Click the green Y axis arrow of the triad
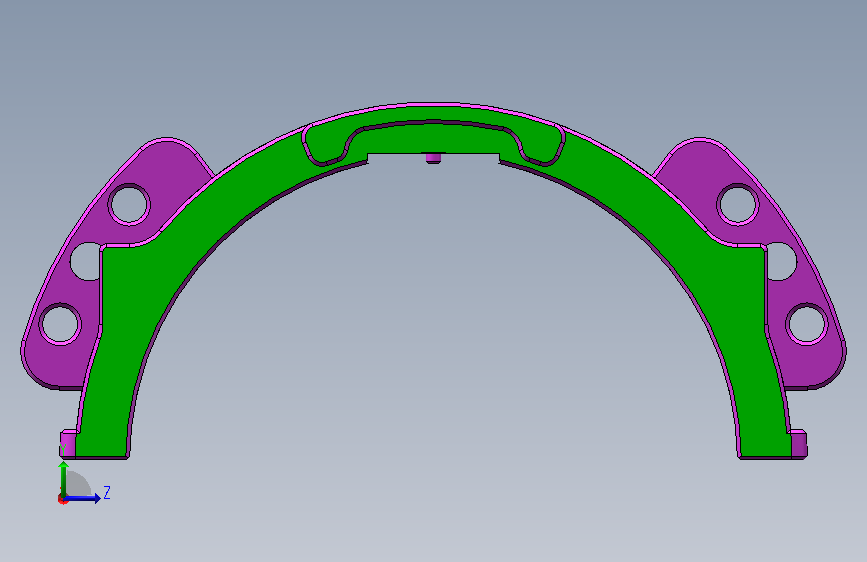Image resolution: width=867 pixels, height=562 pixels. tap(64, 477)
